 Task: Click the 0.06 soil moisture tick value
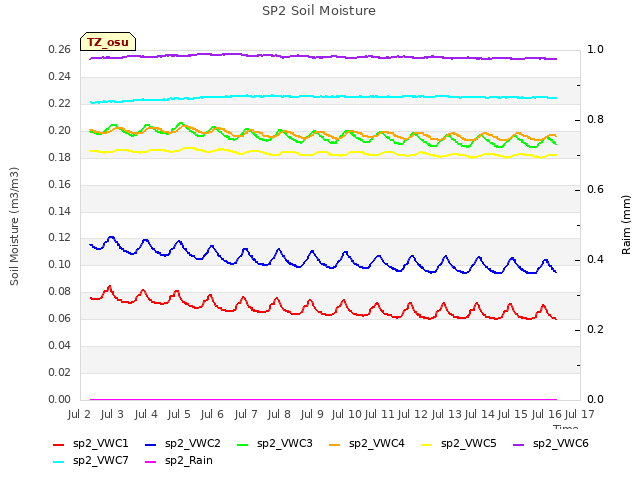(60, 318)
